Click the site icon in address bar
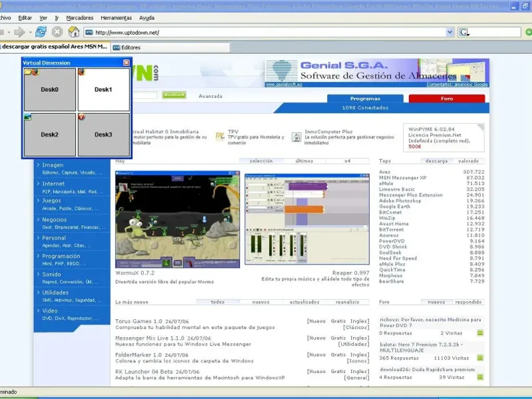The image size is (532, 399). (x=89, y=33)
